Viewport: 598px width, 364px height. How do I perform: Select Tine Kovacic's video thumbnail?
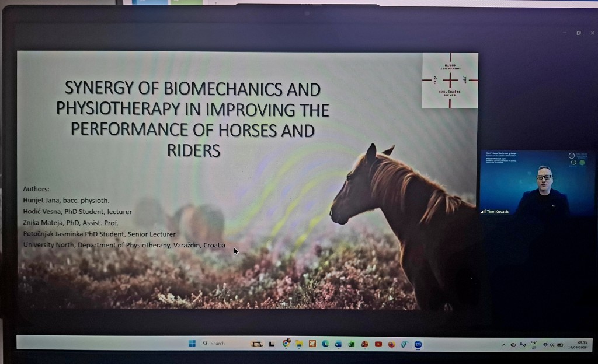point(537,187)
